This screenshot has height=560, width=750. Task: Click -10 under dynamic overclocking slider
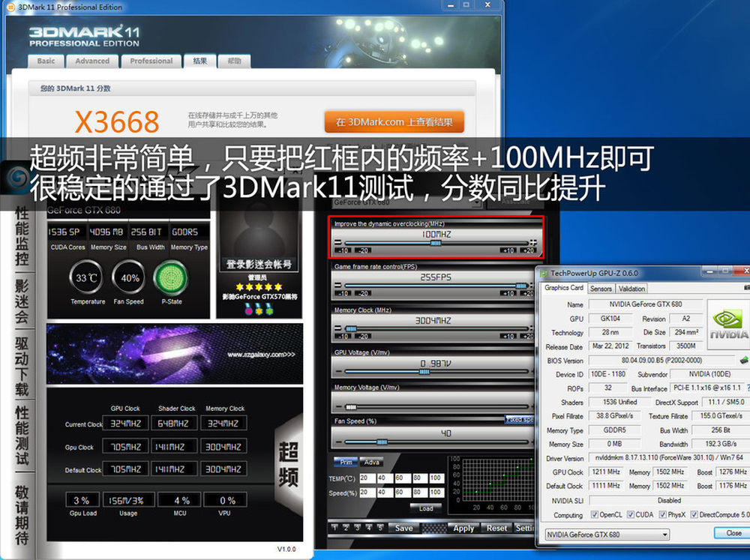[x=343, y=250]
